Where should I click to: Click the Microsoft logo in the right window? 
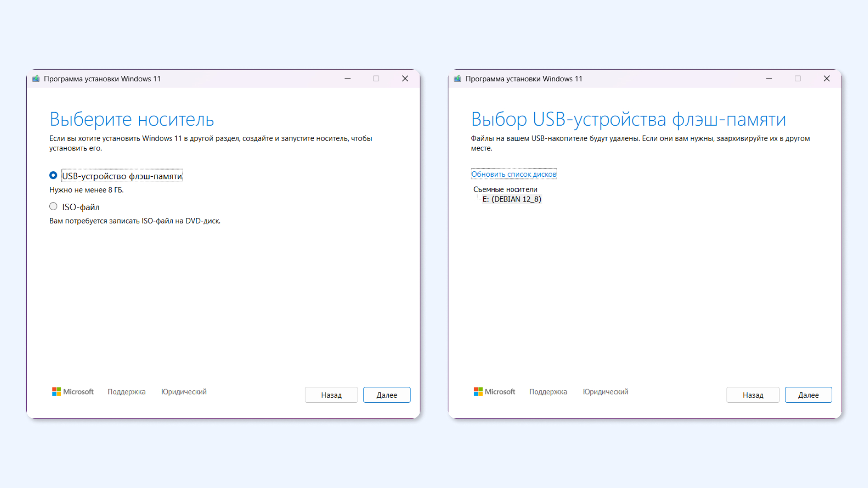pyautogui.click(x=494, y=392)
